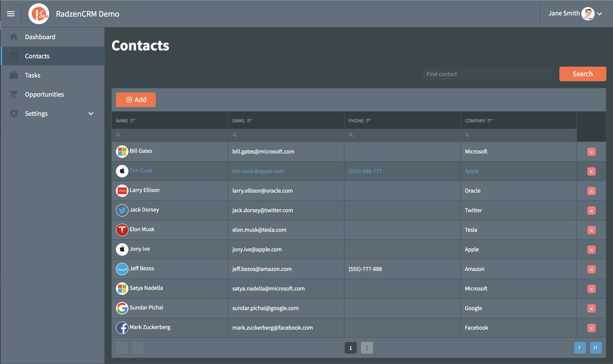
Task: Open Opportunities in the sidebar
Action: (x=53, y=94)
